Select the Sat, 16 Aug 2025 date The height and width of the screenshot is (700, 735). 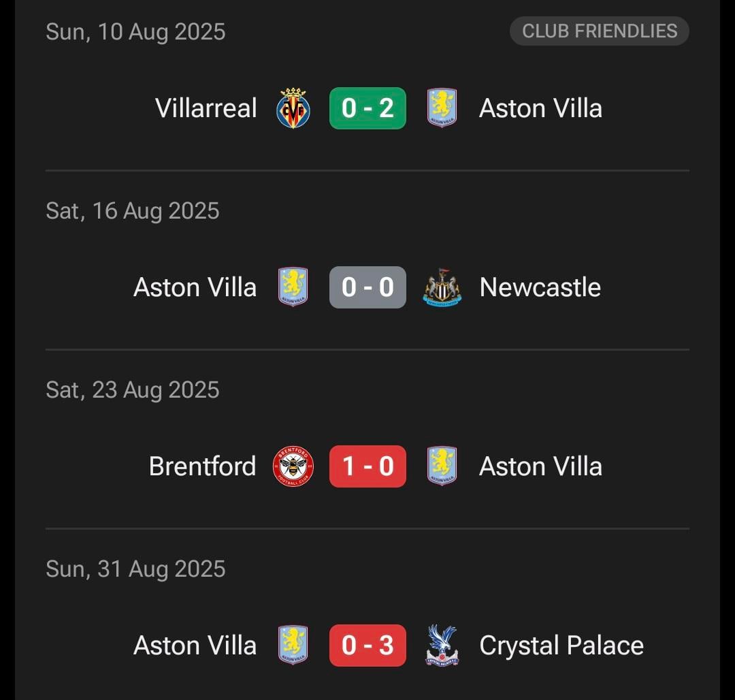[133, 211]
